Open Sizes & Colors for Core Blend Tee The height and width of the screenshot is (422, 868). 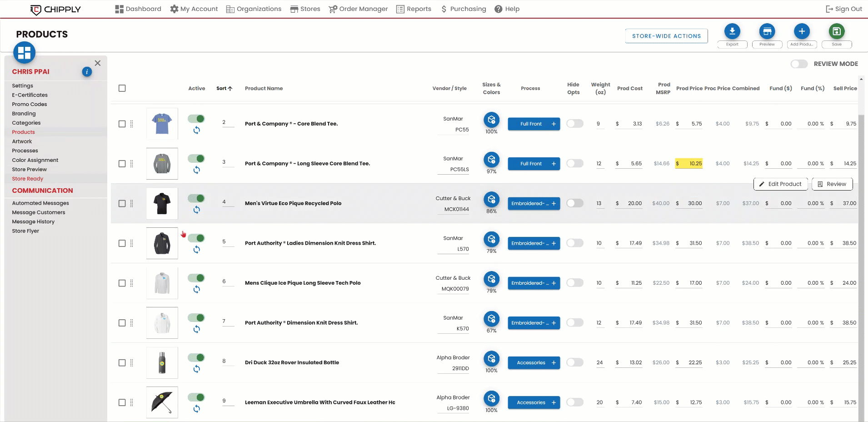pyautogui.click(x=491, y=120)
